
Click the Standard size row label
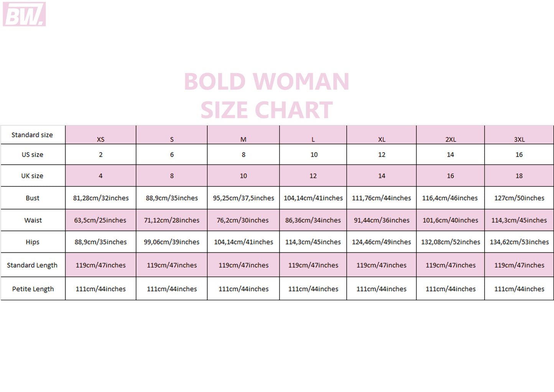tap(32, 135)
